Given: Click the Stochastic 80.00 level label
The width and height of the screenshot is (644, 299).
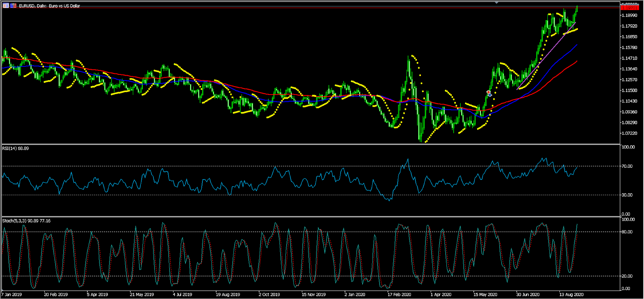Looking at the screenshot, I should (x=627, y=232).
